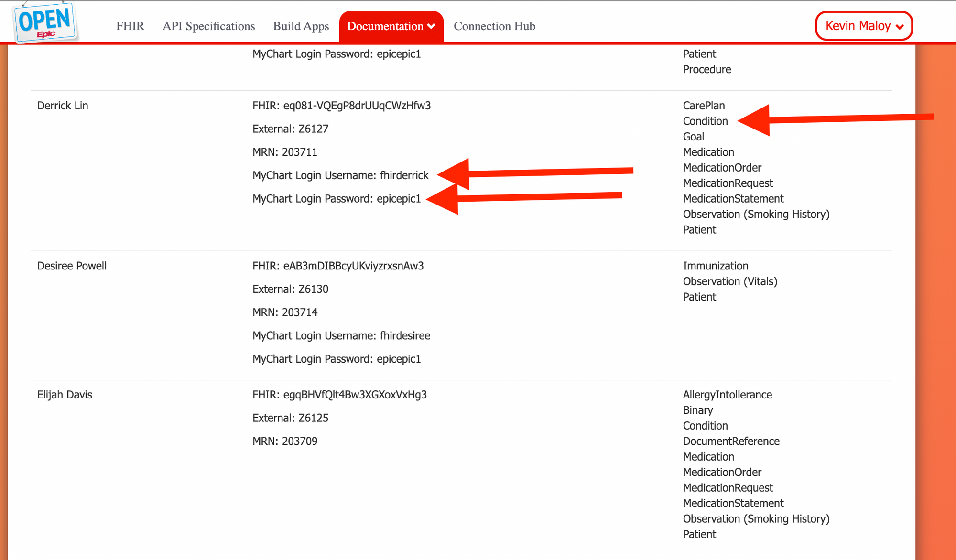Select Desiree Powell's MyChart Login Password line
This screenshot has width=956, height=560.
pyautogui.click(x=337, y=359)
